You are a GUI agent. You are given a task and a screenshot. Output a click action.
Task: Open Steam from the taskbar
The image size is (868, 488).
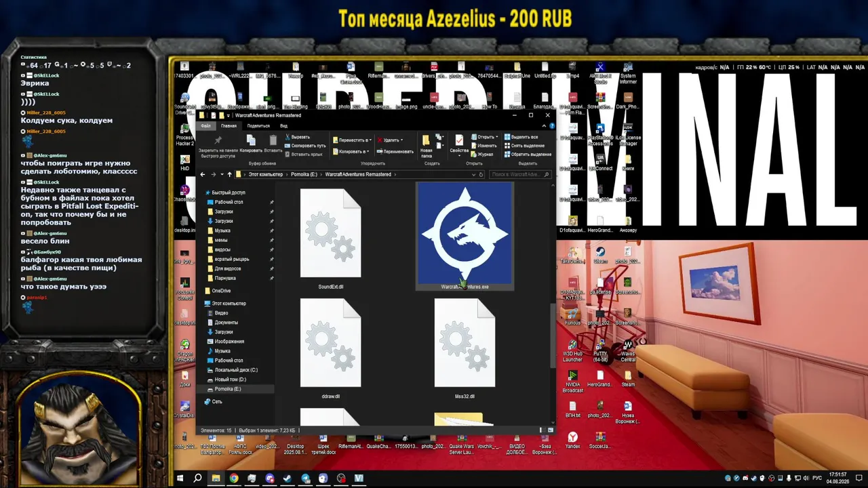tap(288, 478)
